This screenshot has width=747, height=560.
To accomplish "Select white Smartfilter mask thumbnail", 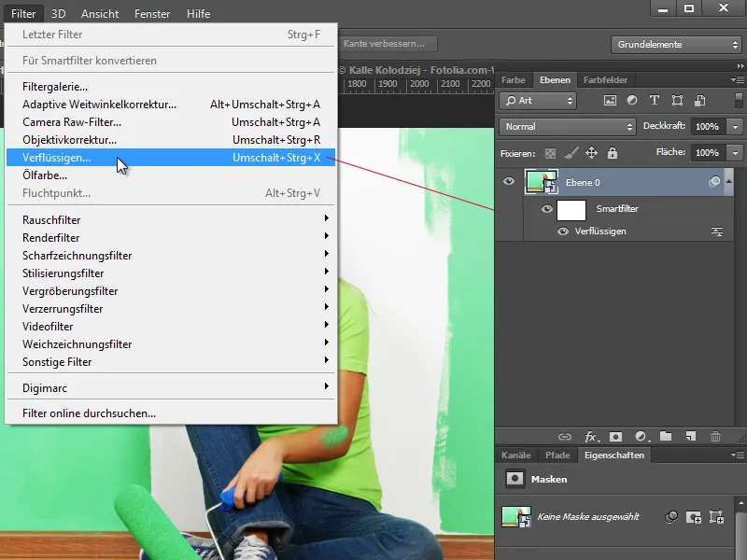I will click(x=571, y=209).
